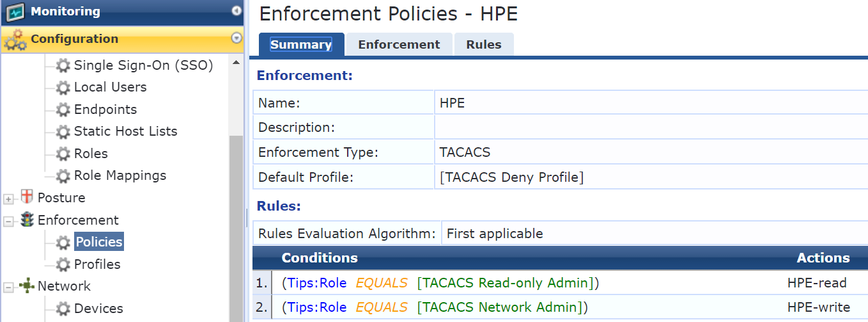Select the Network tree item

[64, 286]
